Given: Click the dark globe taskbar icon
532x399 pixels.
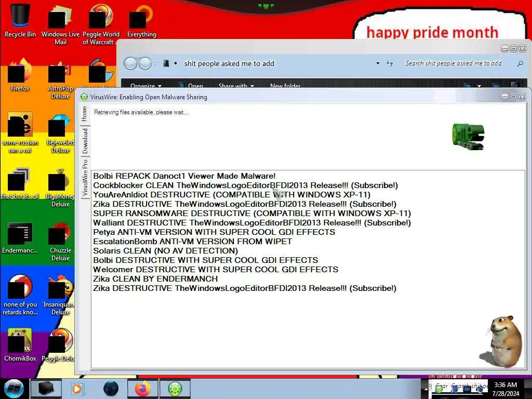Looking at the screenshot, I should pos(111,389).
